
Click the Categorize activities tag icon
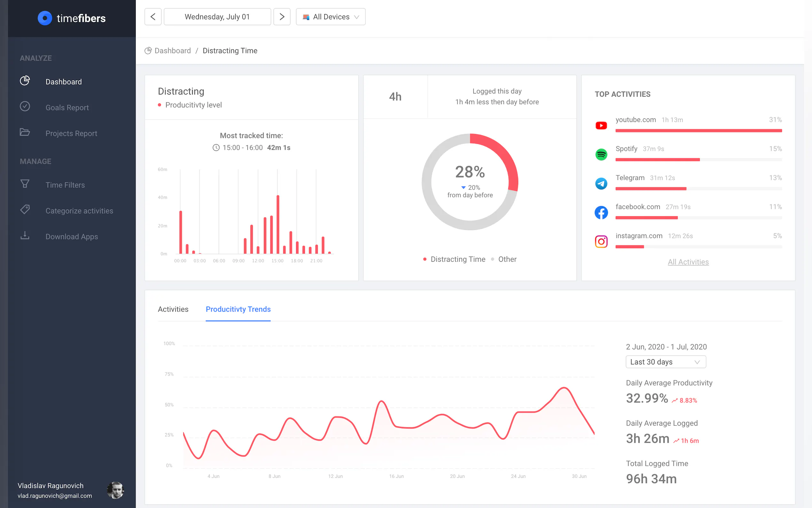pos(25,210)
